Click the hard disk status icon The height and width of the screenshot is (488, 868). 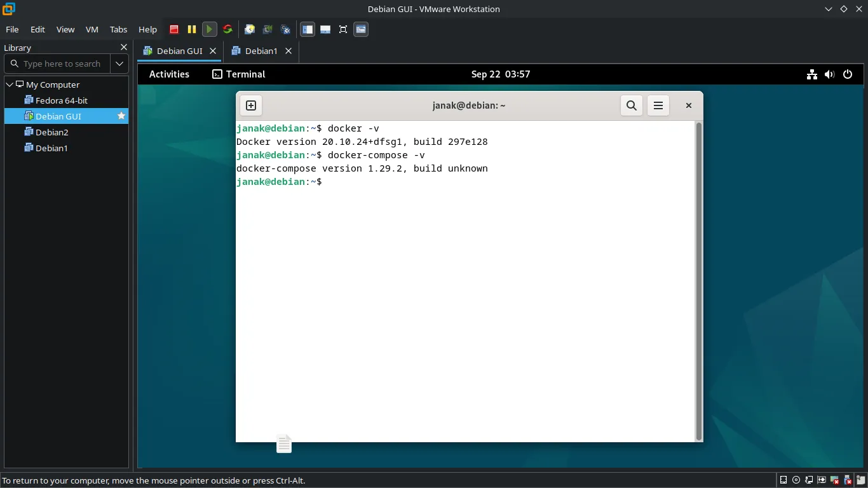(783, 480)
